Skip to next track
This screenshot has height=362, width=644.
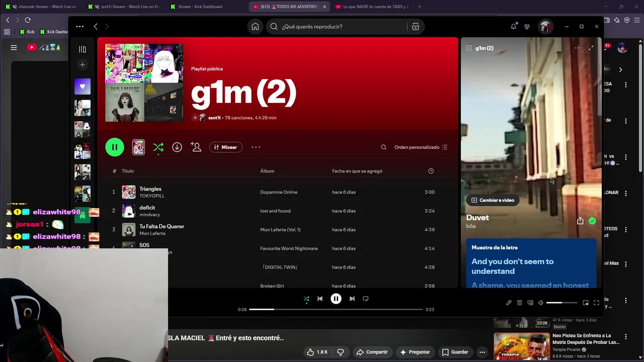pyautogui.click(x=352, y=299)
